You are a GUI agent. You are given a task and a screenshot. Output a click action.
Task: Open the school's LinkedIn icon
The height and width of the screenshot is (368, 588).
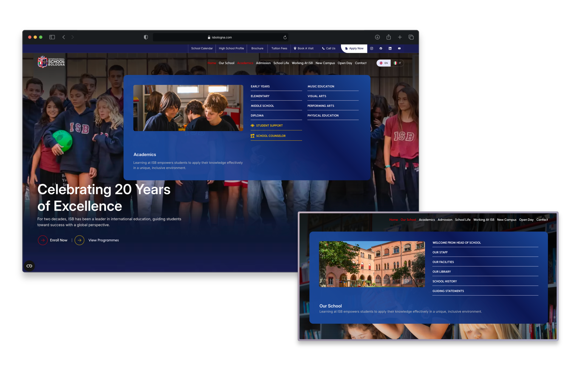[390, 49]
